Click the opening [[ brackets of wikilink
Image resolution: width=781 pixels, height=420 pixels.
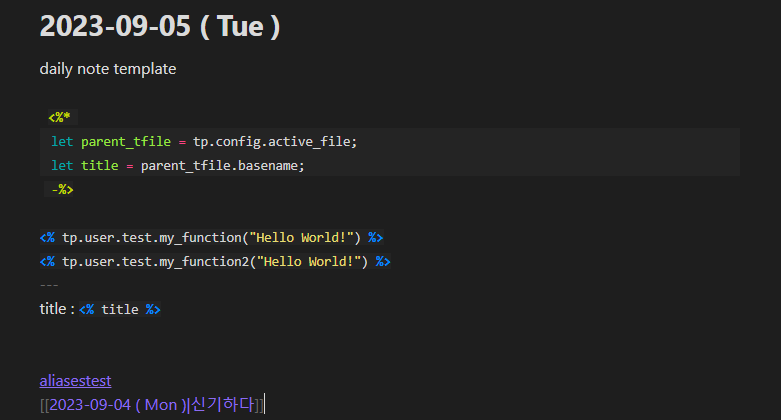(44, 405)
